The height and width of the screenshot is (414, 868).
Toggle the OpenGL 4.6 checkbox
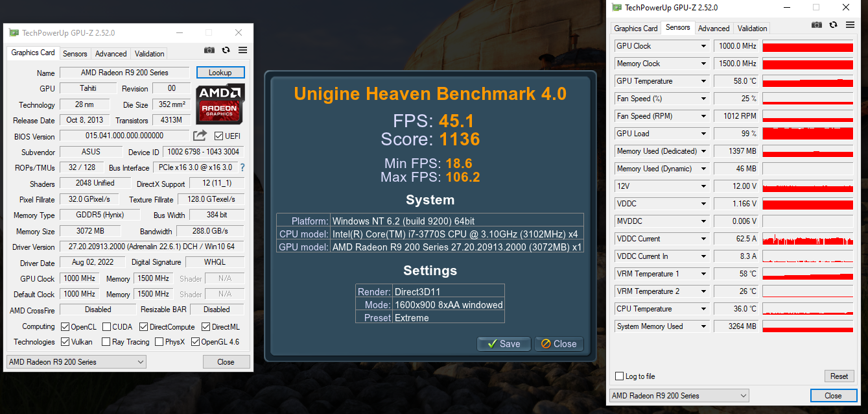click(195, 341)
